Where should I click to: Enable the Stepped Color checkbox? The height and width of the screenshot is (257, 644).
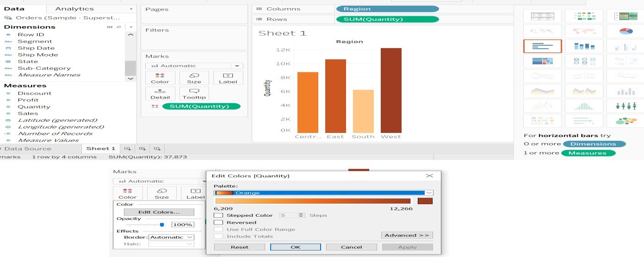[218, 215]
